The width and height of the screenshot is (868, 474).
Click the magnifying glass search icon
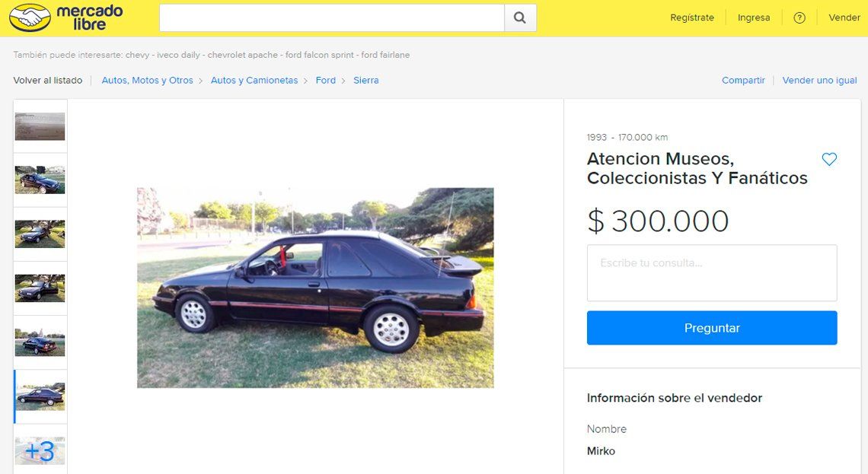pyautogui.click(x=520, y=17)
